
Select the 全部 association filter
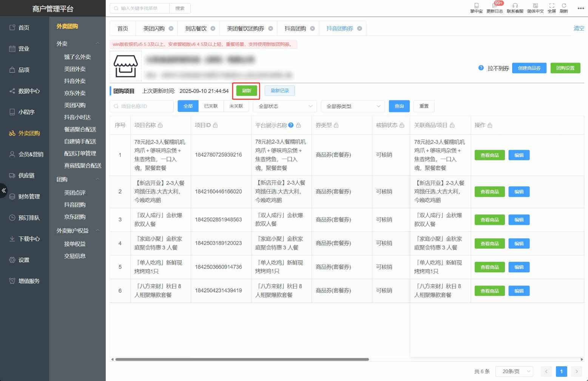pyautogui.click(x=188, y=106)
